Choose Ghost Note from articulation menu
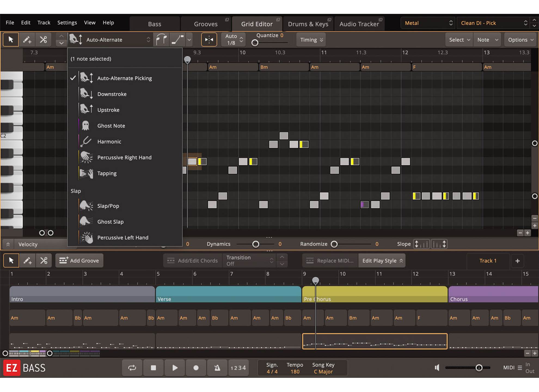 point(111,126)
